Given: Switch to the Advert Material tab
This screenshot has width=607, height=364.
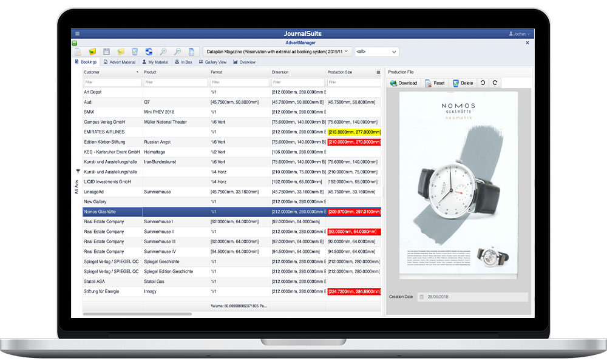Looking at the screenshot, I should coord(120,62).
